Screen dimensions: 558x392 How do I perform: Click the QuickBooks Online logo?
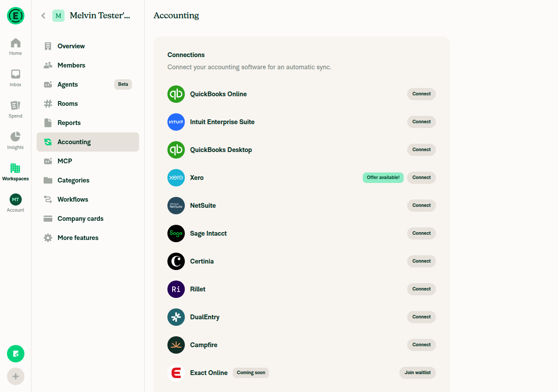176,94
